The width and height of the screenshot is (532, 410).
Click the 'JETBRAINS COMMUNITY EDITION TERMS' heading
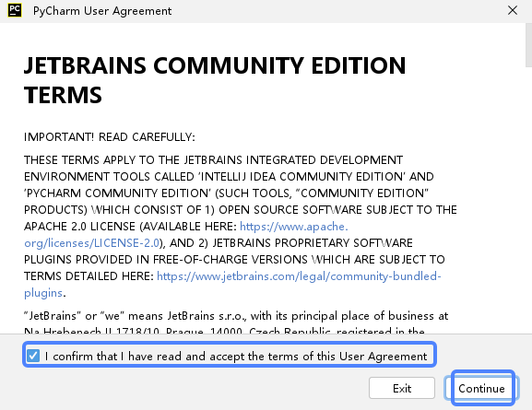tap(215, 79)
